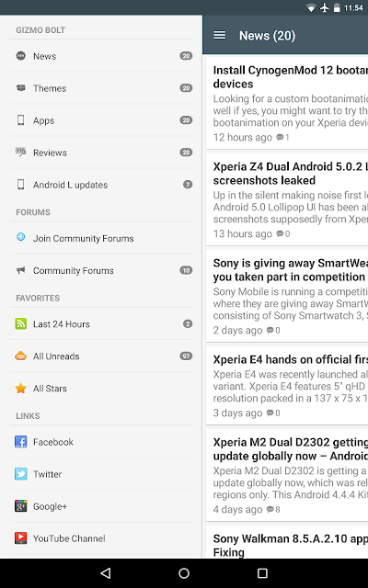Open the YouTube Channel link
The width and height of the screenshot is (368, 588).
click(101, 538)
